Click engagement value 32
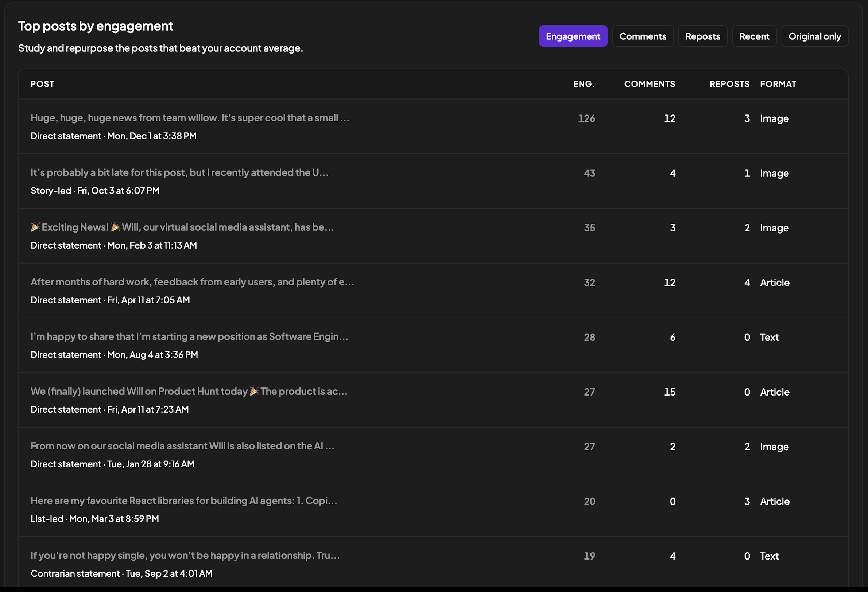This screenshot has width=868, height=592. point(589,283)
